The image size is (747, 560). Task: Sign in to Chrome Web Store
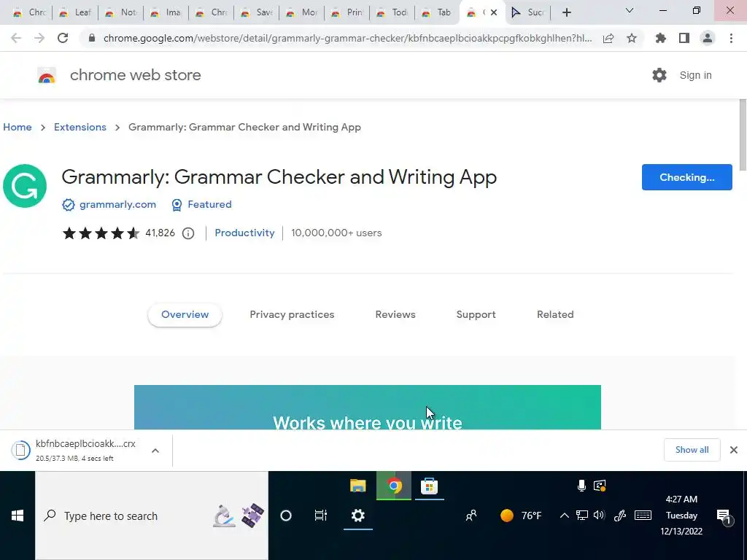tap(695, 75)
